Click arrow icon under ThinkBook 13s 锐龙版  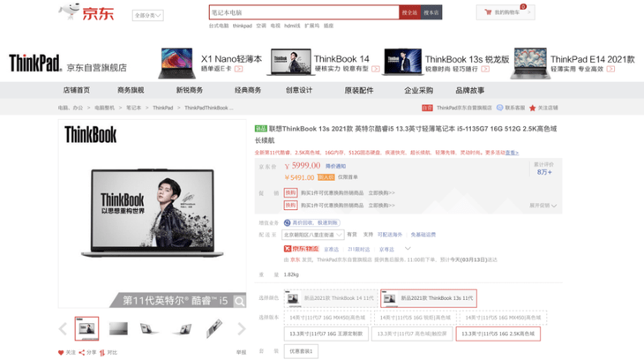[x=485, y=69]
